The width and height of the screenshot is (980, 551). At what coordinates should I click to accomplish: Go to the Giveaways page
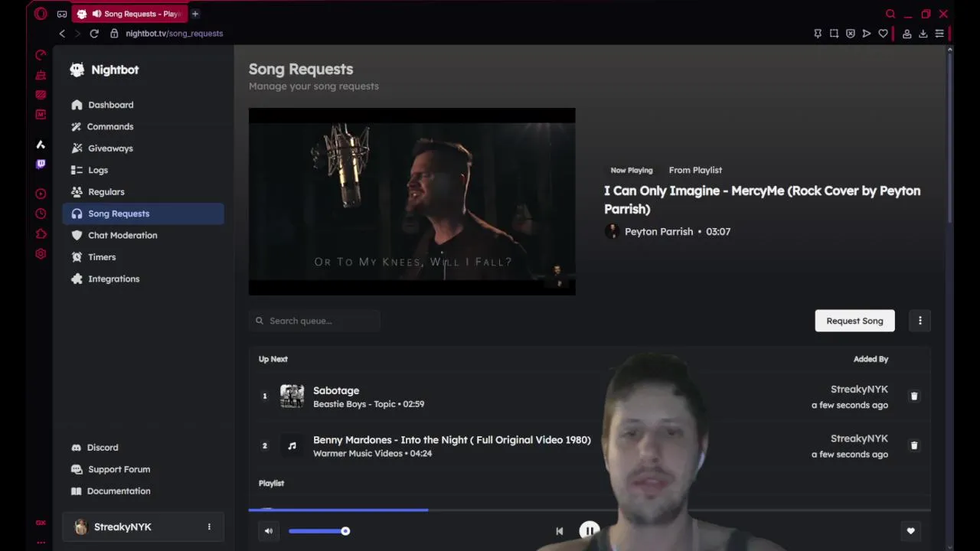point(143,148)
